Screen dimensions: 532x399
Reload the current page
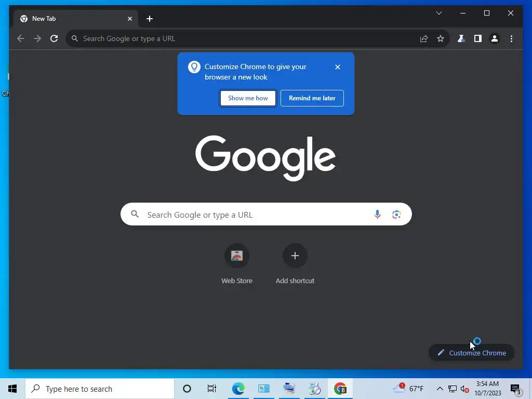54,38
